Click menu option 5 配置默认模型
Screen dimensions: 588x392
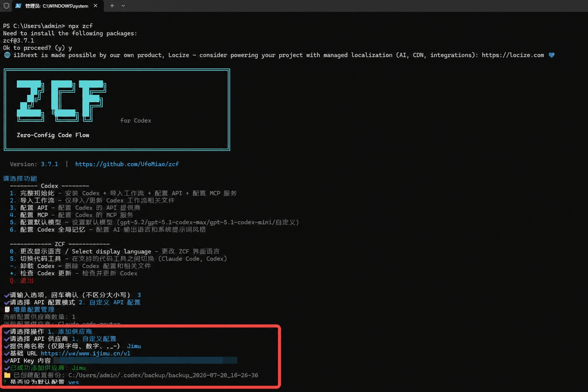coord(154,222)
